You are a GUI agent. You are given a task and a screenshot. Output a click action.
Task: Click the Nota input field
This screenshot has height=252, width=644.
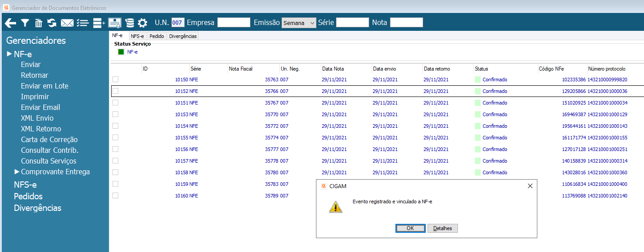click(x=406, y=23)
